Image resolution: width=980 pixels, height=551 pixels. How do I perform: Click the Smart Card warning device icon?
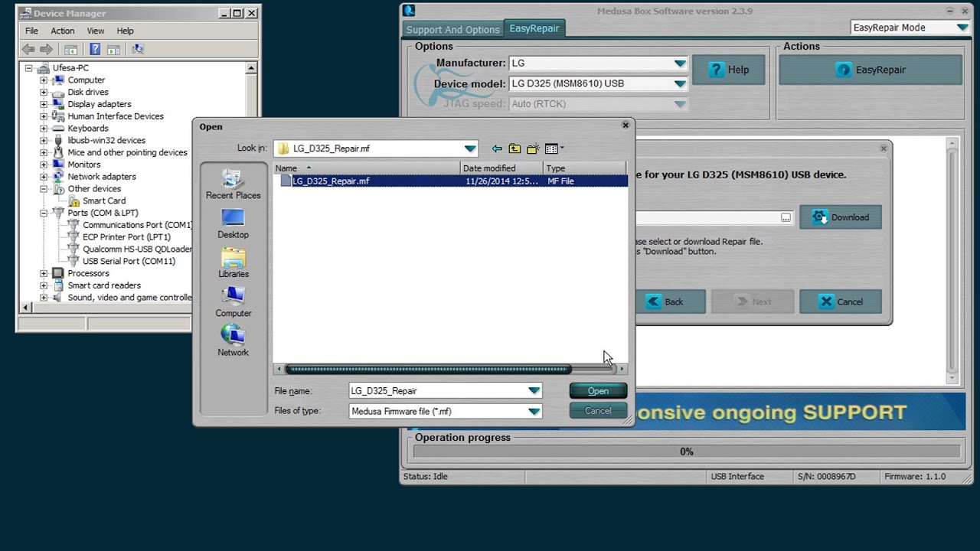tap(74, 201)
